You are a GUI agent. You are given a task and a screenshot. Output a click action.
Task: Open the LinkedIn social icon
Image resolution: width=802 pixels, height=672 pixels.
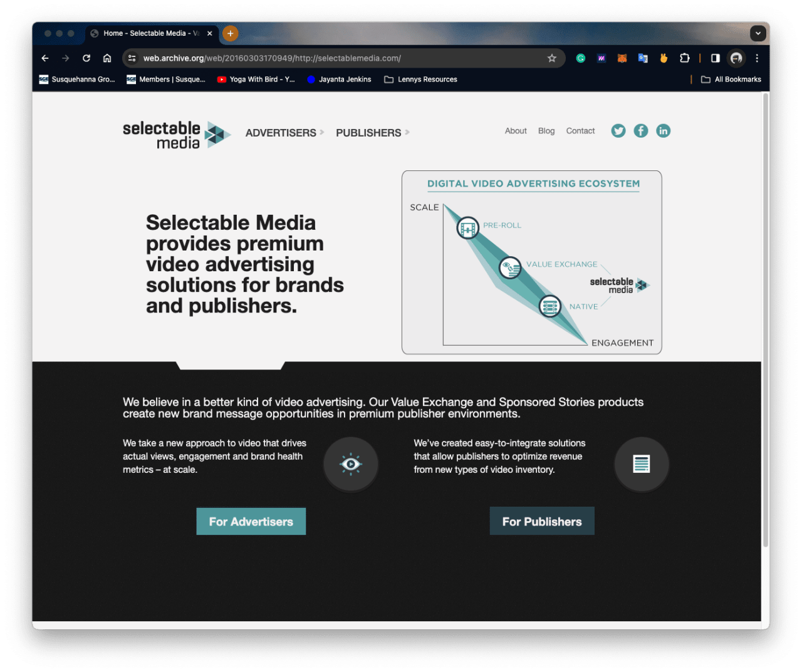point(663,130)
